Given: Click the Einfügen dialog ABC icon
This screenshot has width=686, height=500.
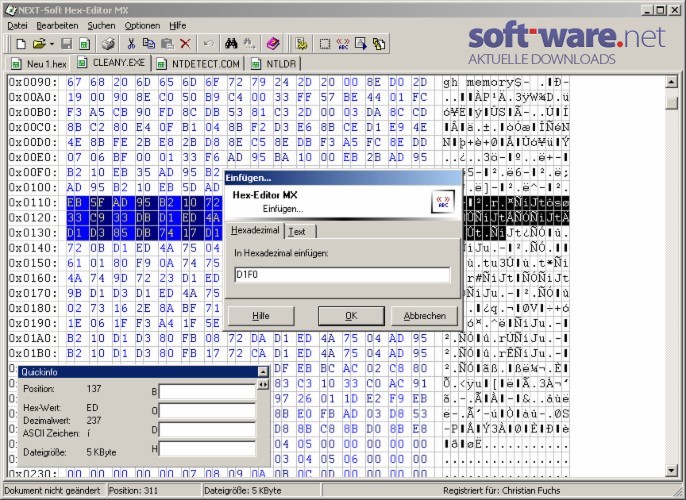Looking at the screenshot, I should (x=442, y=202).
